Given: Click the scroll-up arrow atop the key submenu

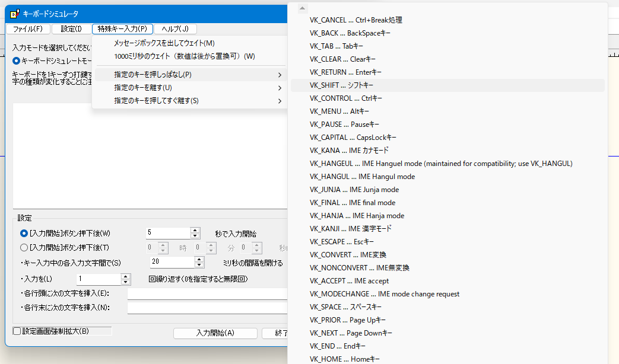Looking at the screenshot, I should click(303, 8).
